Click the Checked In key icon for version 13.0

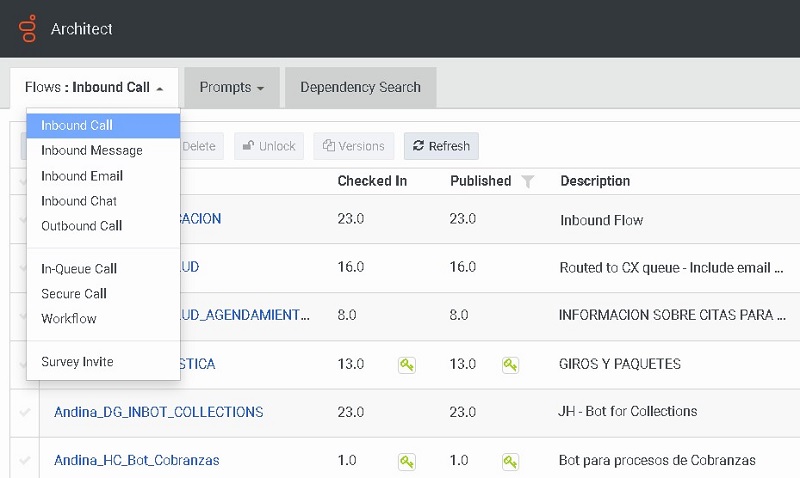[407, 365]
